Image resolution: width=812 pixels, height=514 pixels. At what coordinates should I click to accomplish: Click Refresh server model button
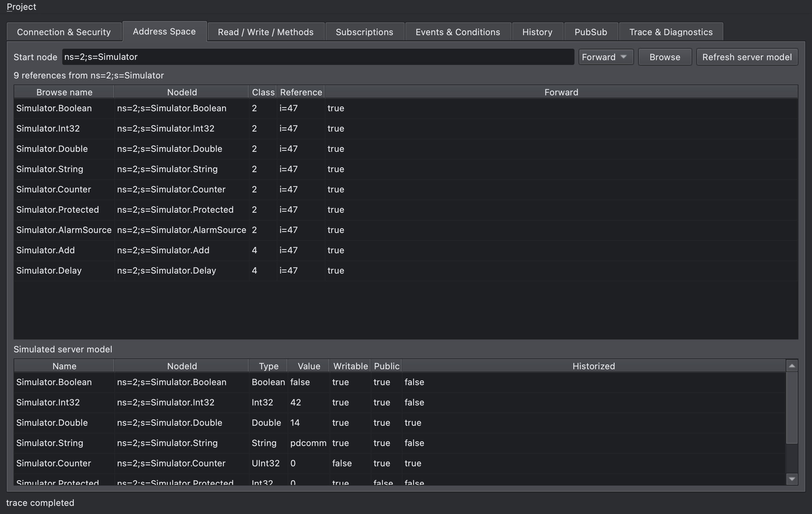click(x=747, y=57)
